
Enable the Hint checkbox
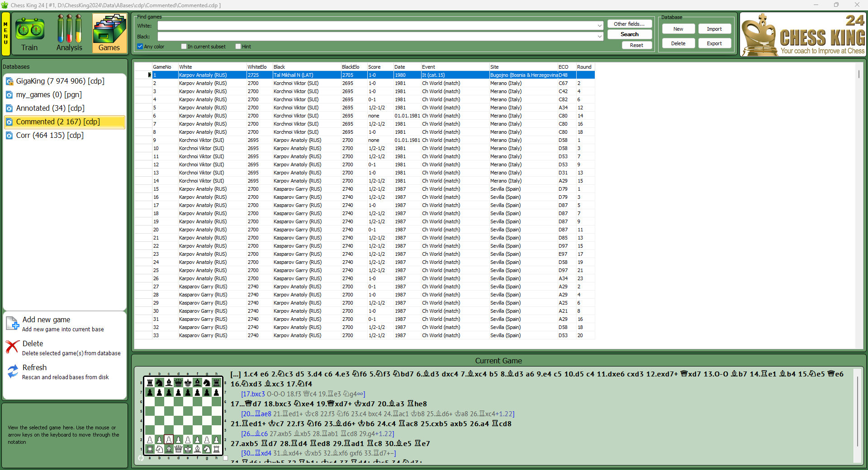[238, 47]
